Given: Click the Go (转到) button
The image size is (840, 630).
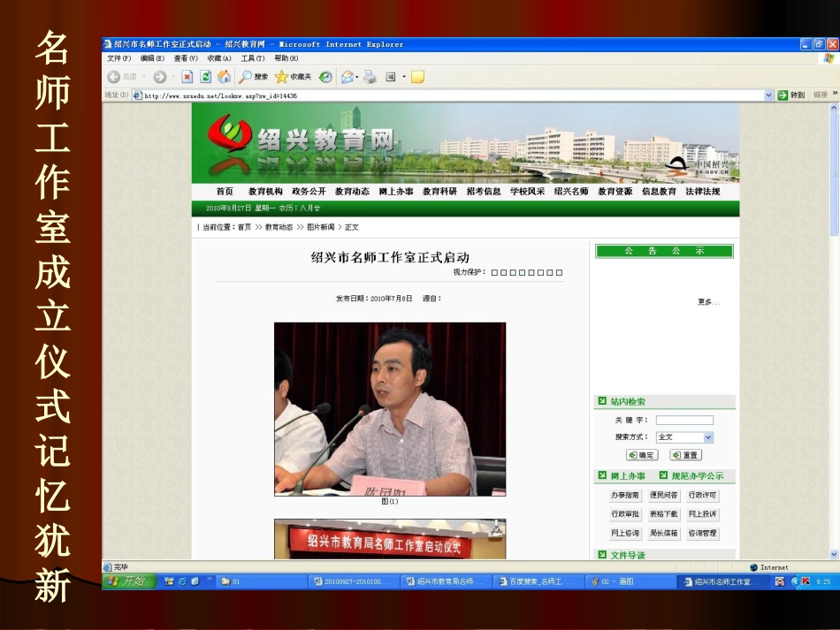Looking at the screenshot, I should pos(791,95).
